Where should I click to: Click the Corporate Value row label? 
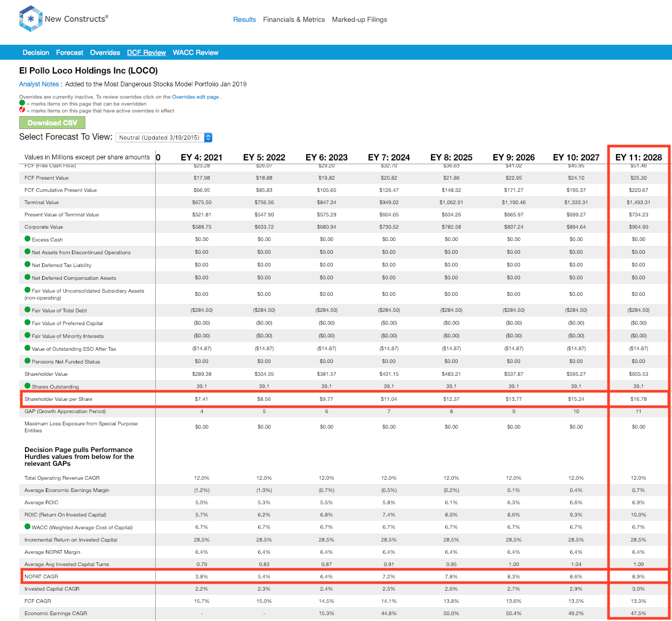pos(44,227)
